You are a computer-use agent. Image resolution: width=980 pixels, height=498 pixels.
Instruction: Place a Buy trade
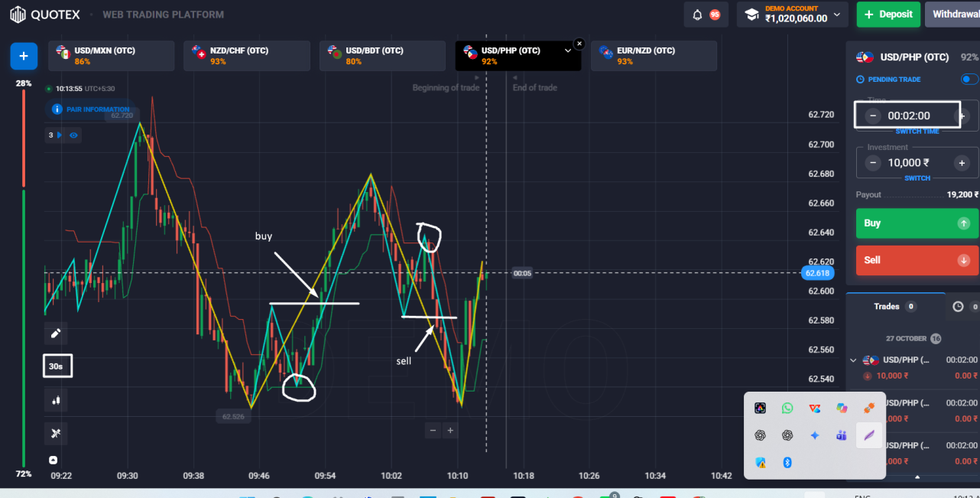coord(917,223)
